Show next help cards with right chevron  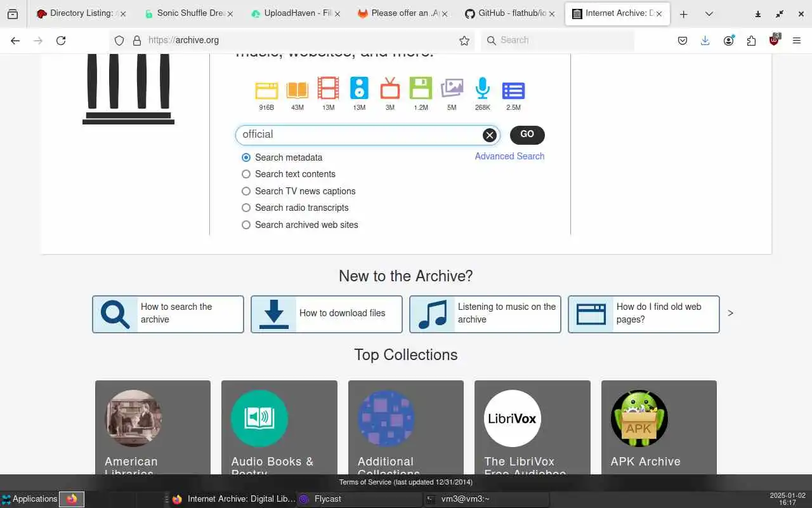pyautogui.click(x=730, y=313)
